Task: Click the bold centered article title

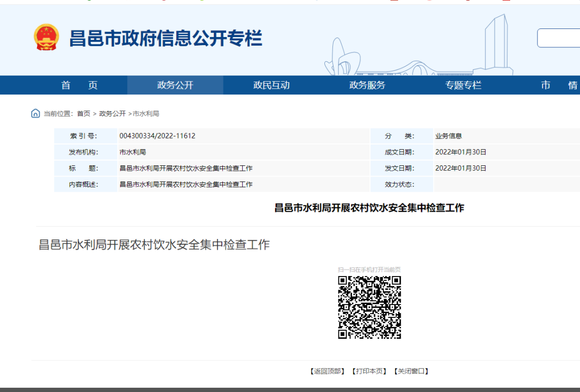Action: [x=369, y=208]
